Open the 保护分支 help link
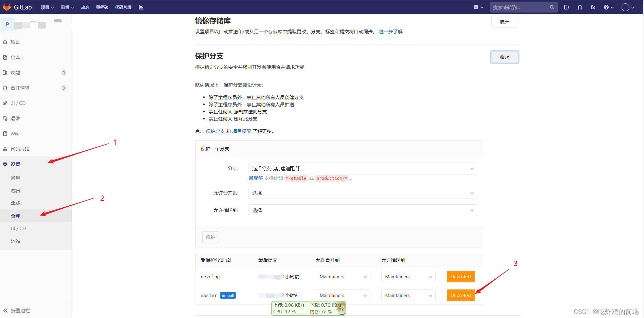The image size is (644, 318). pyautogui.click(x=215, y=131)
